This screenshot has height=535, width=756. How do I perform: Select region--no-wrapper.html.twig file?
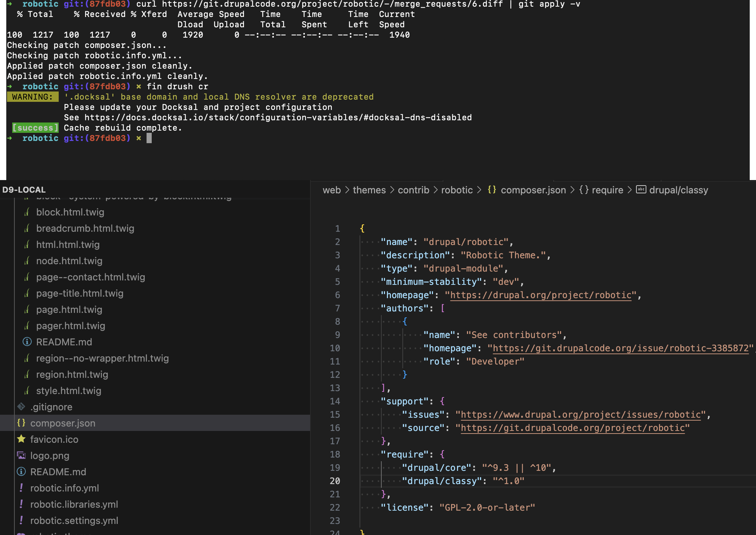tap(102, 358)
